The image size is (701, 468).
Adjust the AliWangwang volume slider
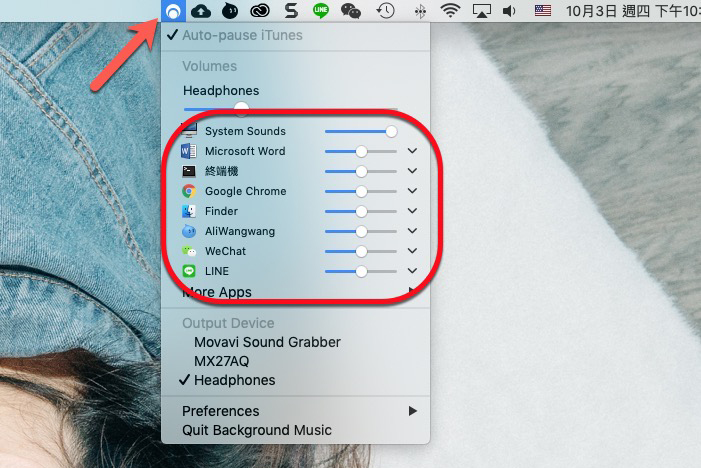click(x=361, y=232)
